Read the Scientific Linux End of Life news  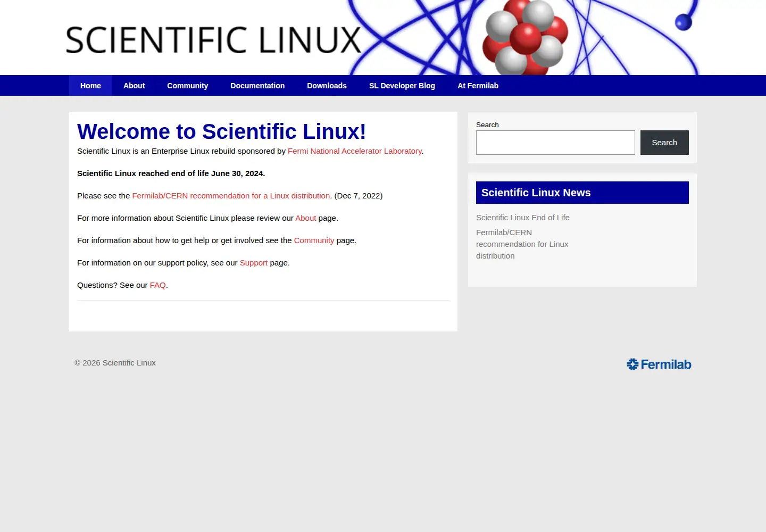(523, 218)
